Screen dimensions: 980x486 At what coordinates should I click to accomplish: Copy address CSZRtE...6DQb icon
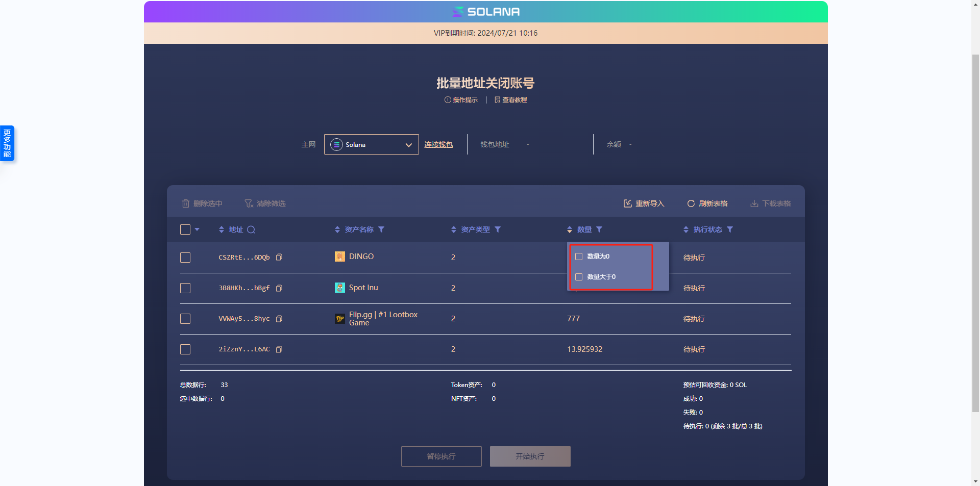[279, 257]
